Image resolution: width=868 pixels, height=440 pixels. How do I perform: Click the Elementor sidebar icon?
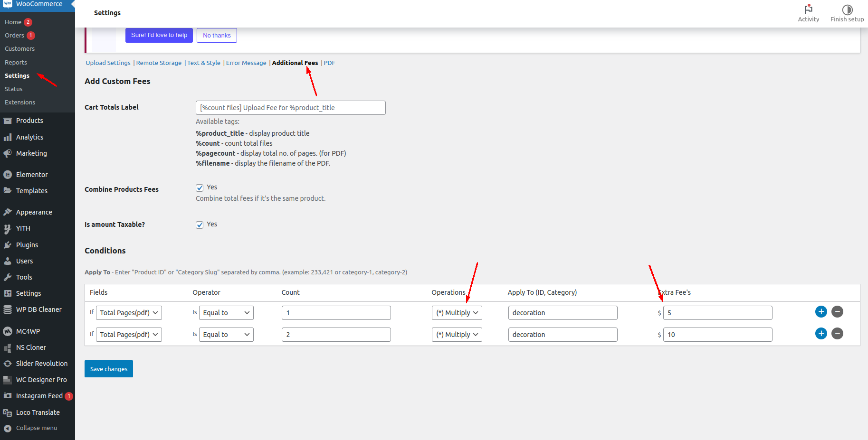(x=8, y=175)
